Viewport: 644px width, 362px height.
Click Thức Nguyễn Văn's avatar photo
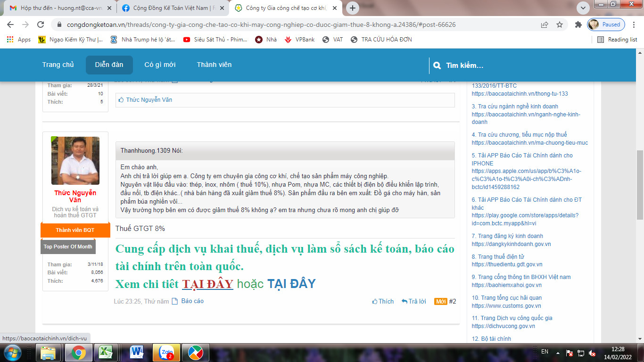pos(75,161)
